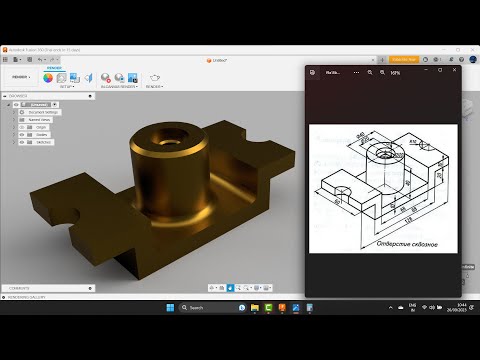This screenshot has height=360, width=480.
Task: Select the Pan hand tool
Action: [x=230, y=288]
